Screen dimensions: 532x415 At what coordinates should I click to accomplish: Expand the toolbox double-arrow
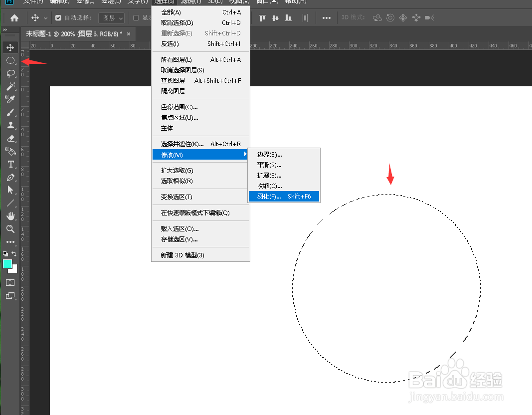click(5, 30)
